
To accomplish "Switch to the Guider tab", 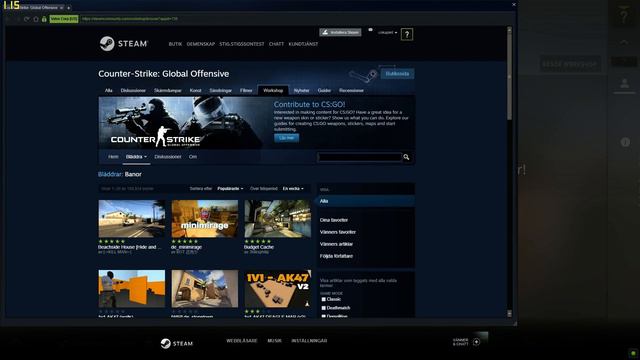I will (324, 91).
